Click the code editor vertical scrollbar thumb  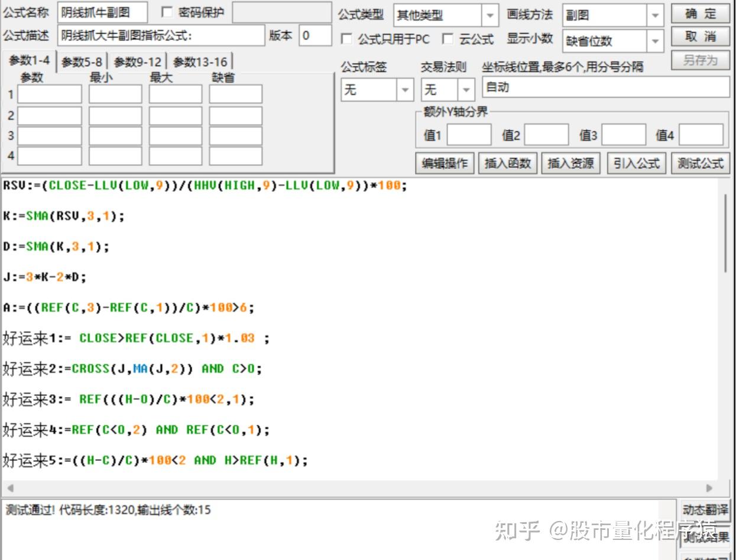click(x=726, y=233)
